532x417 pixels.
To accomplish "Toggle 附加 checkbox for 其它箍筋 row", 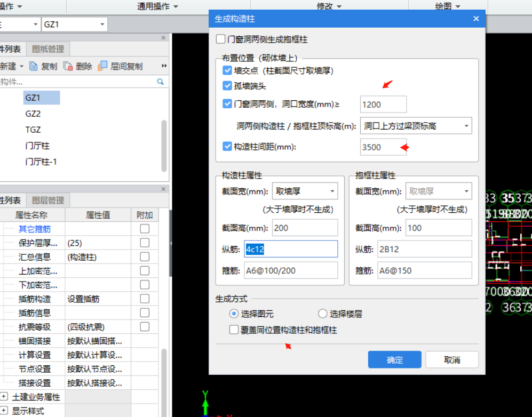I will click(145, 229).
